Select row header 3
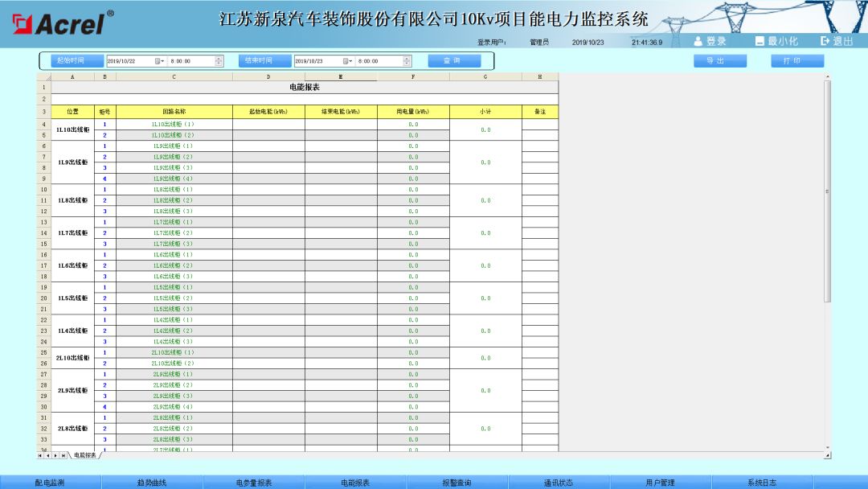Screen dimensions: 868x489 point(43,111)
